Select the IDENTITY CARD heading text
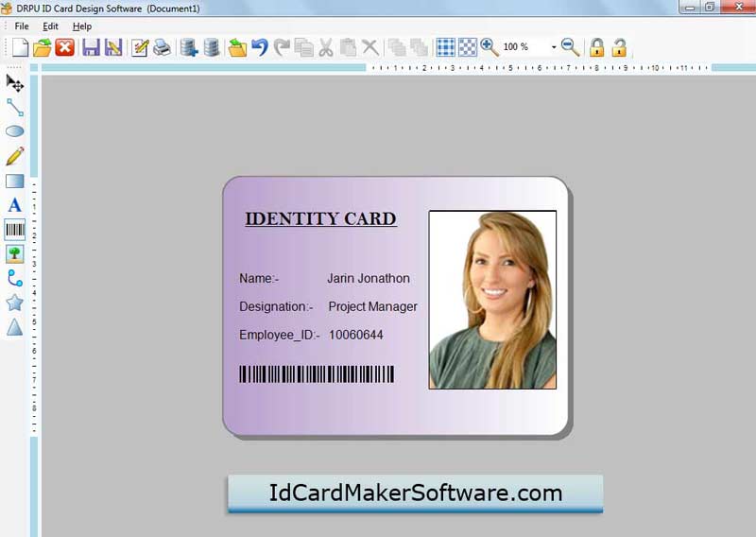The height and width of the screenshot is (537, 756). 320,218
